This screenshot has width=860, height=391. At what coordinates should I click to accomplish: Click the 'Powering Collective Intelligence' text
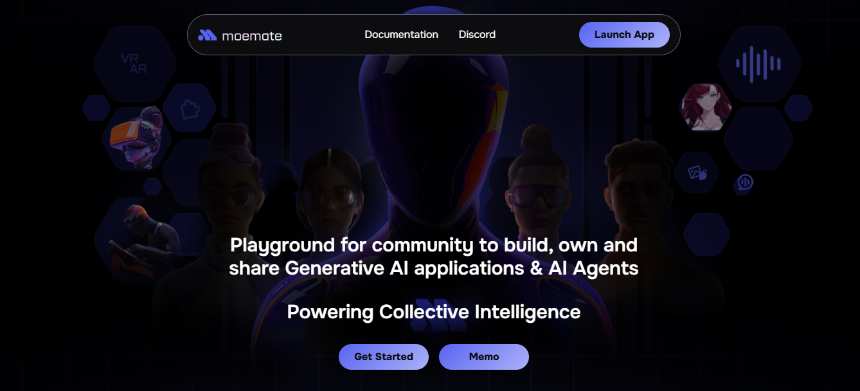pos(433,312)
